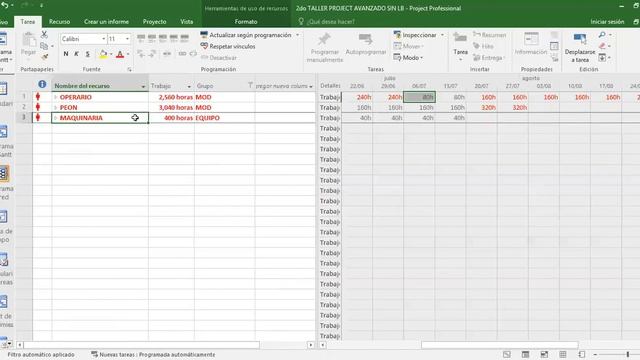The width and height of the screenshot is (640, 360).
Task: Switch to resource sheet view status icon
Action: pyautogui.click(x=563, y=354)
